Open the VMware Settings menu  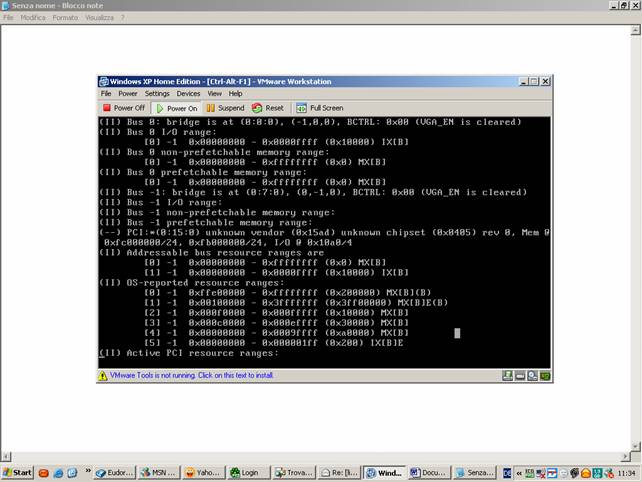[x=157, y=93]
